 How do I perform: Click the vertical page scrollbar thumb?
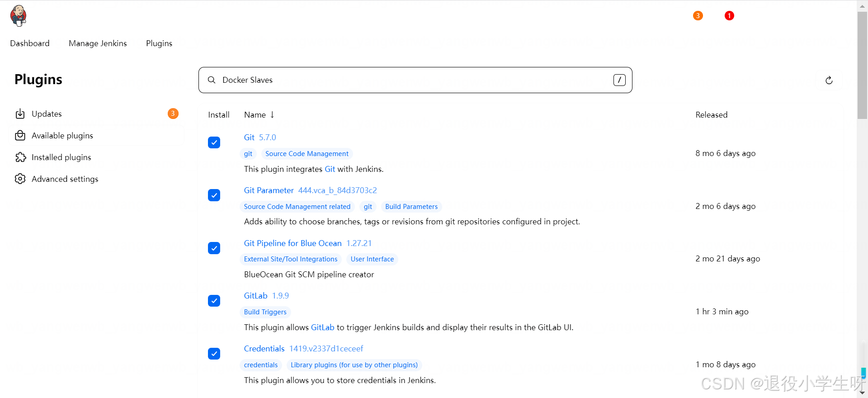[x=863, y=66]
